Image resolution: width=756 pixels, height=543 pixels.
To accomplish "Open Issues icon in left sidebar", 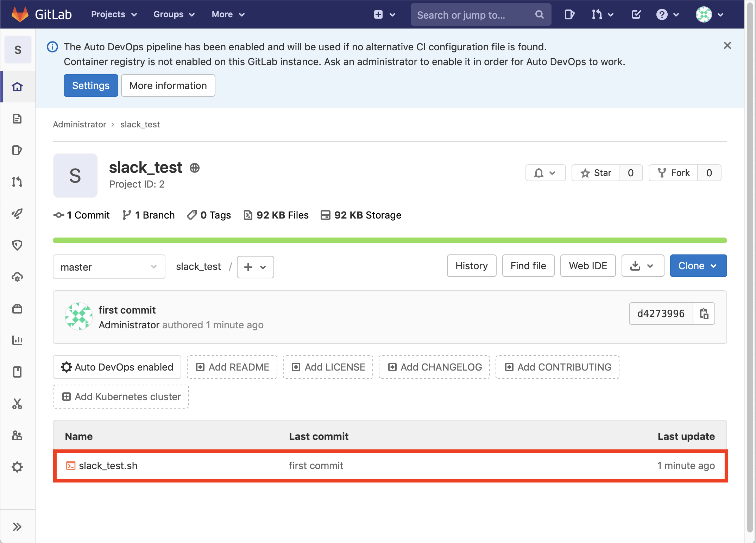I will coord(17,150).
